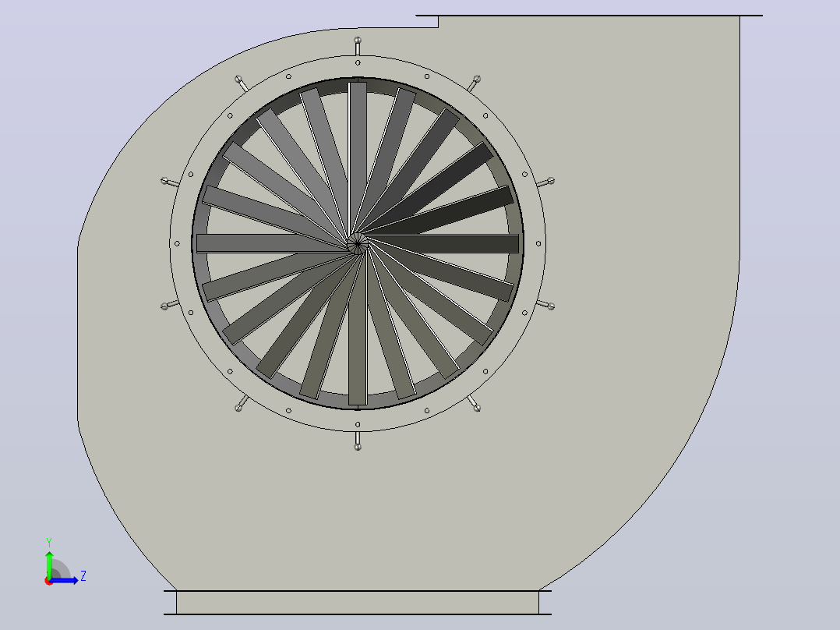Select the top small hole on the inlet ring
The image size is (840, 630).
(x=358, y=62)
